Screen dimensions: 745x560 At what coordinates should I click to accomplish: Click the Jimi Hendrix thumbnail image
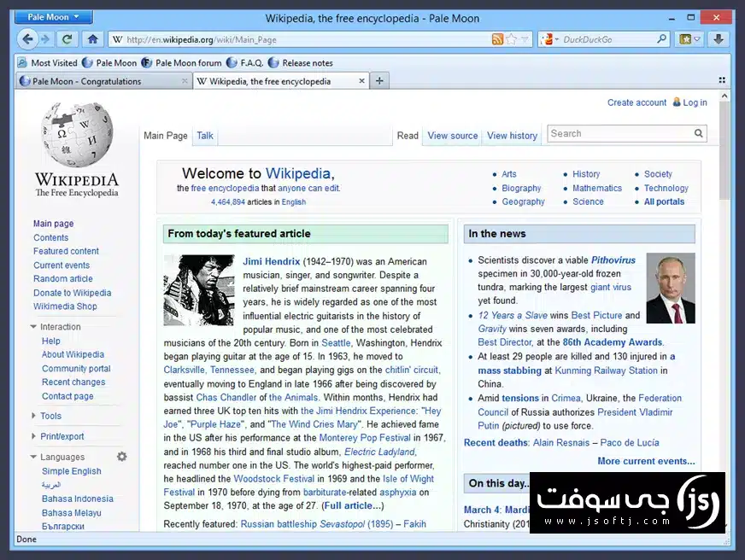[199, 290]
